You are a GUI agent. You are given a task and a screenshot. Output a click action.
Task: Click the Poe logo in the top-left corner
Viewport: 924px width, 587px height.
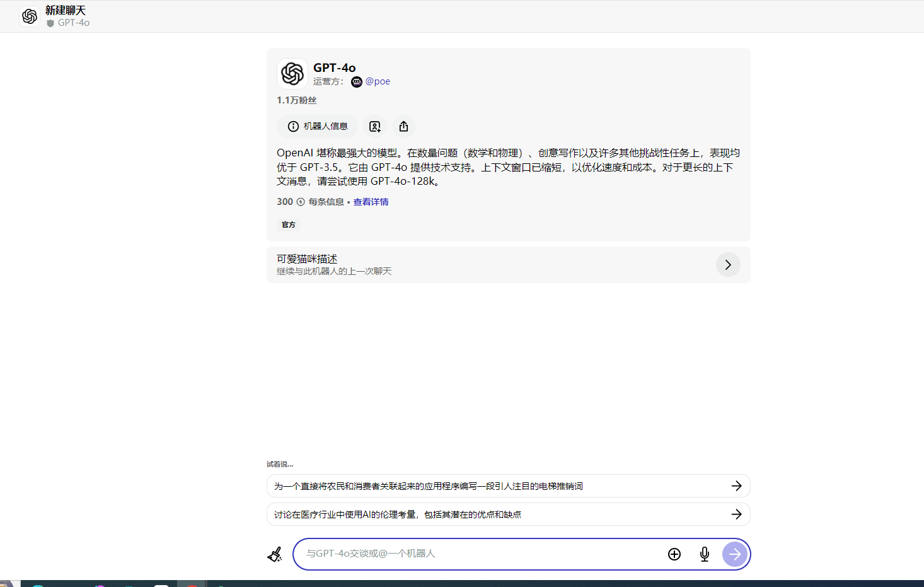click(29, 16)
